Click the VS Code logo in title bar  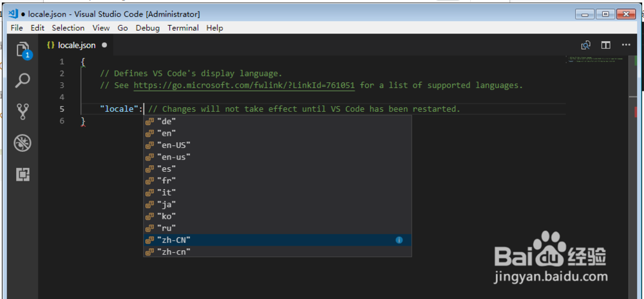(x=13, y=14)
